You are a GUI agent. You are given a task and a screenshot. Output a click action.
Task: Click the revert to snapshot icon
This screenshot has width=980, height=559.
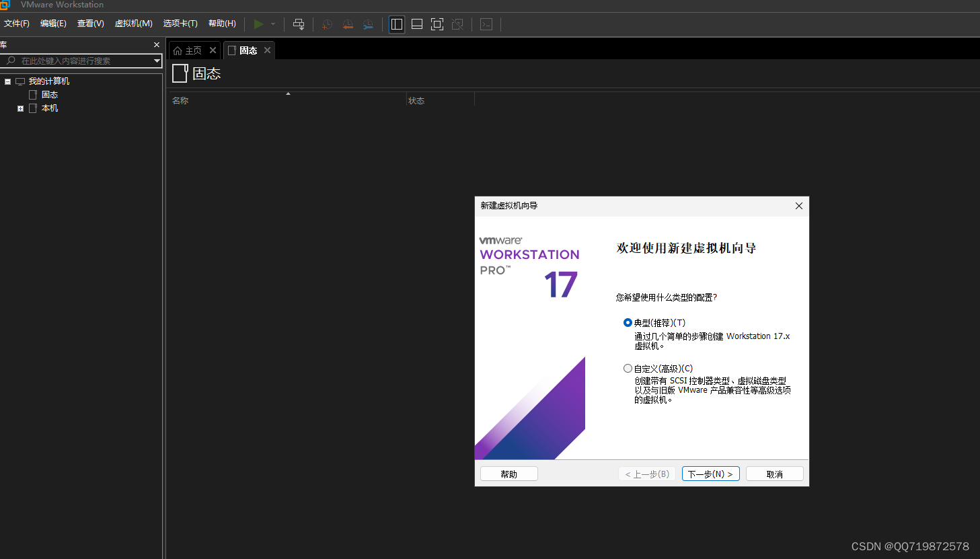[348, 24]
